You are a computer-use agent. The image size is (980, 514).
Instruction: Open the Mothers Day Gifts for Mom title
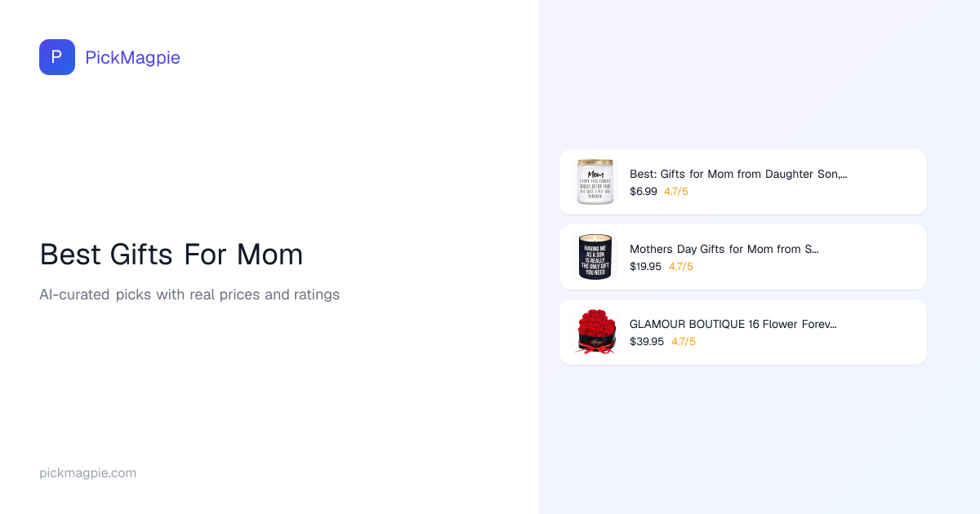pyautogui.click(x=724, y=249)
